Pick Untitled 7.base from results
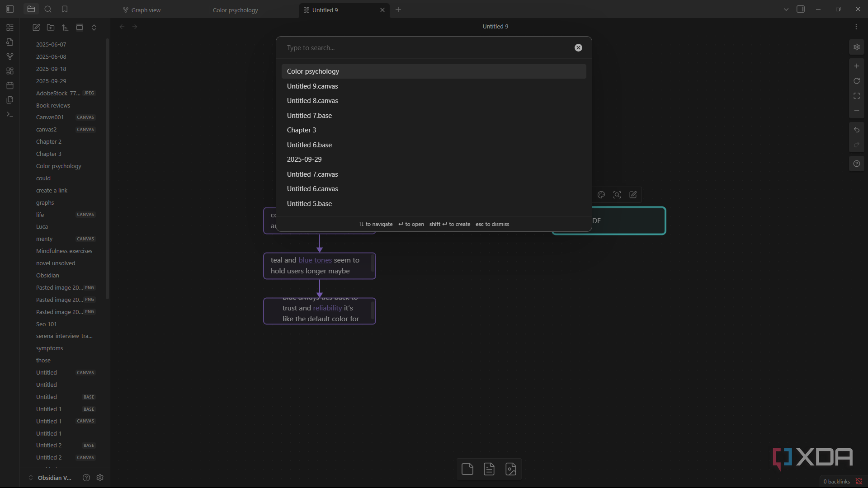Image resolution: width=868 pixels, height=488 pixels. pyautogui.click(x=434, y=116)
